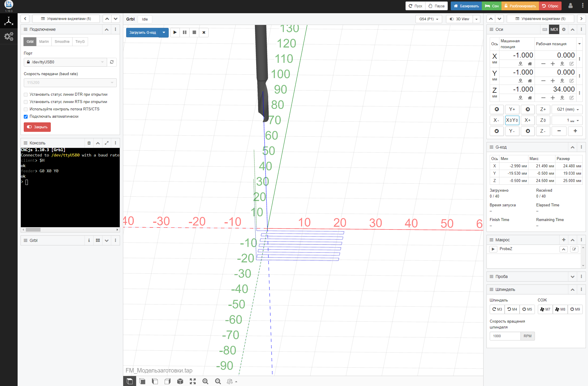Screen dimensions: 588x386
Task: Open the Grbl widget info icon
Action: pyautogui.click(x=89, y=240)
